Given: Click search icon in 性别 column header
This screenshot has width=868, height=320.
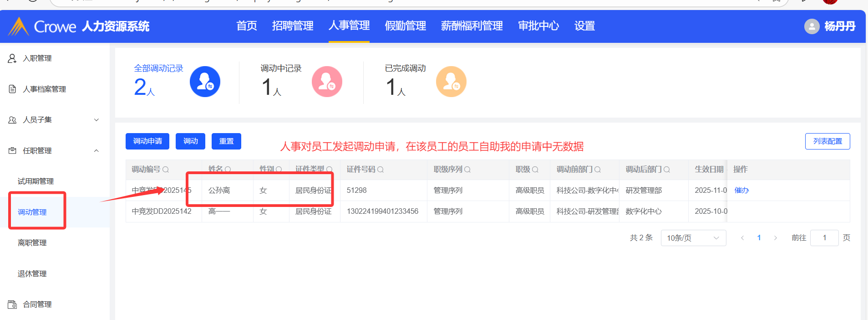Looking at the screenshot, I should coord(279,170).
